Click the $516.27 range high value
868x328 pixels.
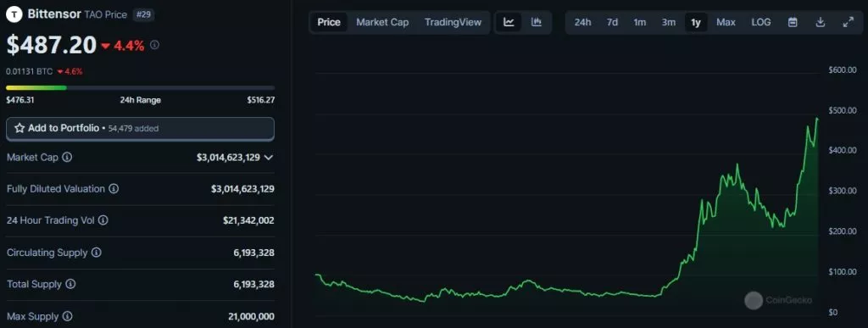click(x=261, y=100)
